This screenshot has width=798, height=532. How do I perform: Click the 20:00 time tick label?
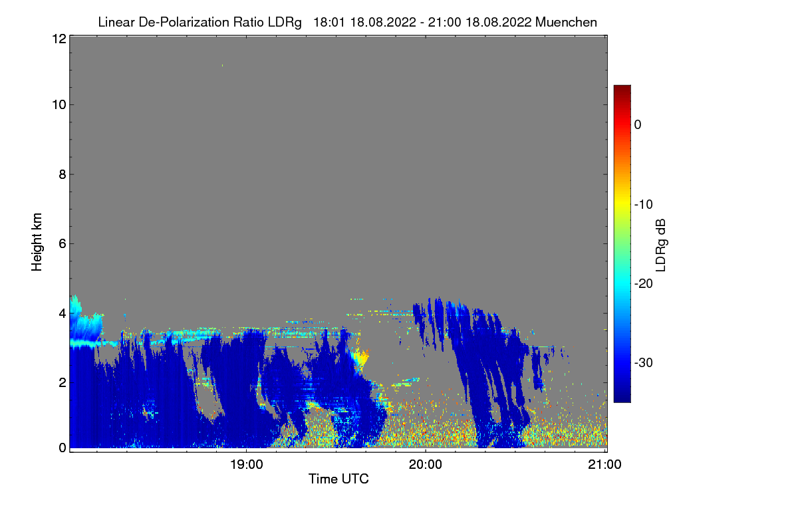click(425, 465)
